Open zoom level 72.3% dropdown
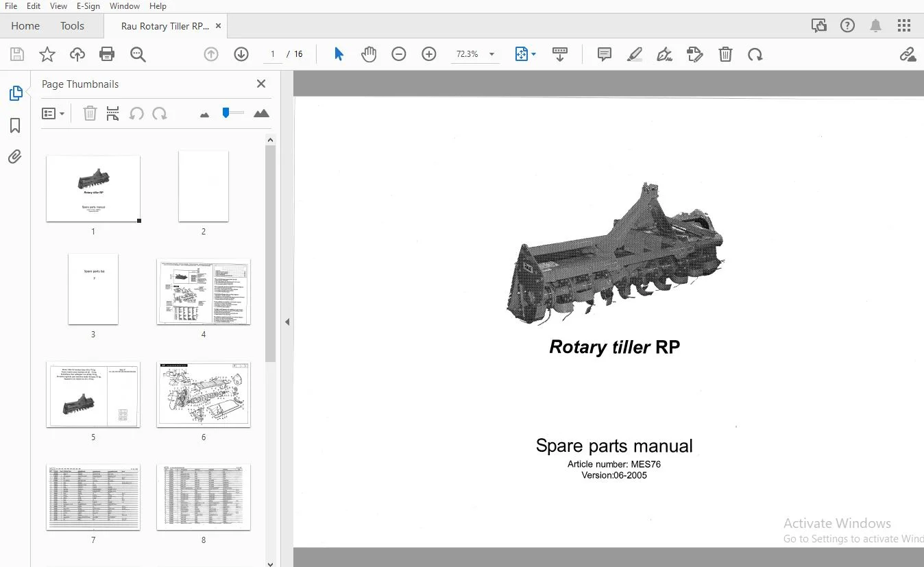The width and height of the screenshot is (924, 567). (x=476, y=54)
